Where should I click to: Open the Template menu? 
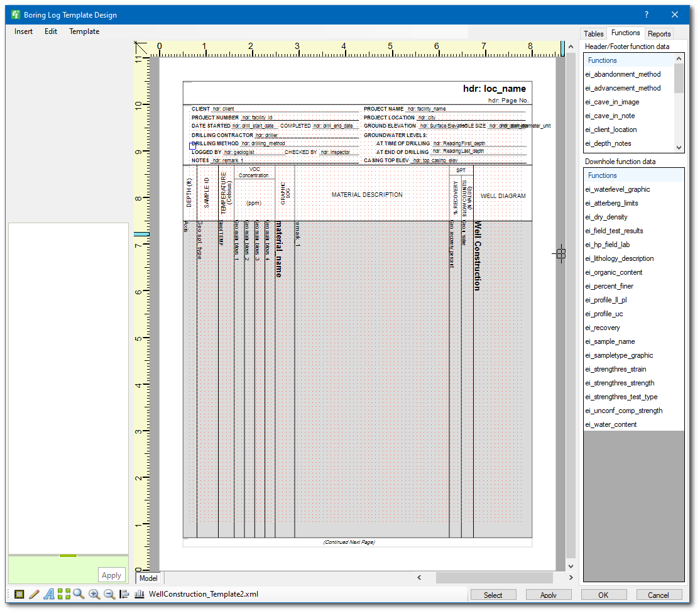coord(84,31)
